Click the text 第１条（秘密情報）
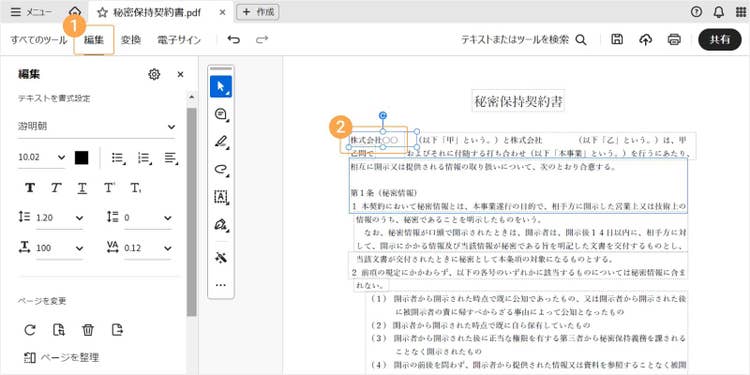Image resolution: width=750 pixels, height=375 pixels. (x=384, y=193)
